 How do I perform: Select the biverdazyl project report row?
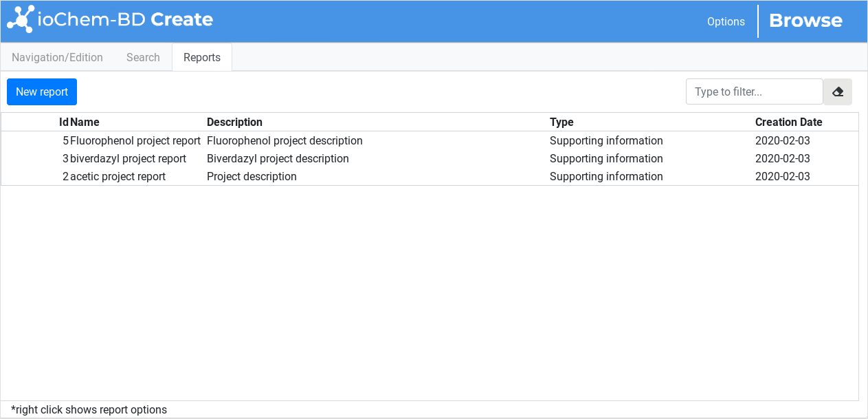[430, 158]
